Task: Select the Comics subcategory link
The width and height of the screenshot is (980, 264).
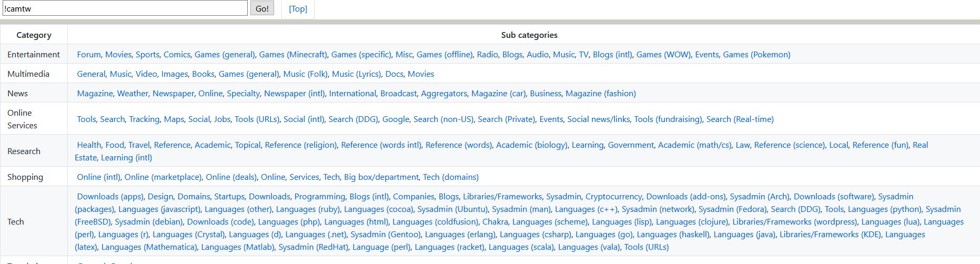Action: pos(177,55)
